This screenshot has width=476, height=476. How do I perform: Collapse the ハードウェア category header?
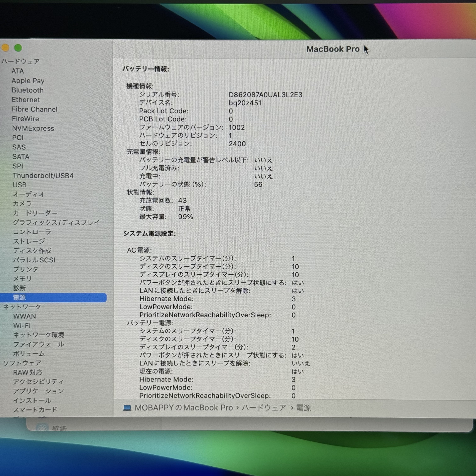(x=21, y=61)
